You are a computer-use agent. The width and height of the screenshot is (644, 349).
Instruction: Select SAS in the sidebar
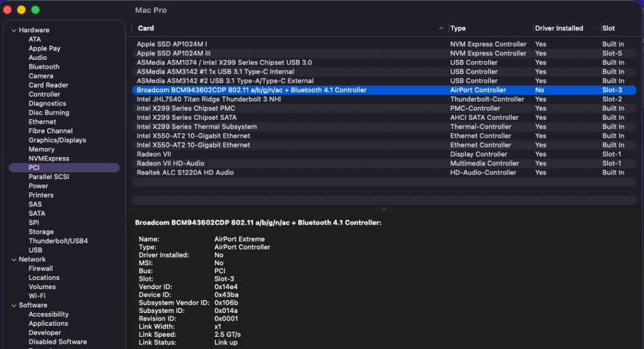tap(35, 205)
